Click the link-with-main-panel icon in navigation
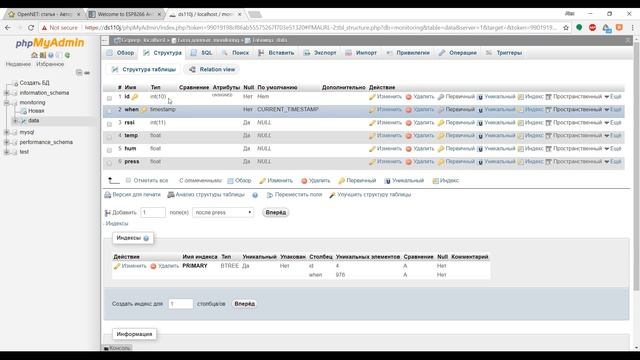The width and height of the screenshot is (640, 360). pyautogui.click(x=87, y=73)
